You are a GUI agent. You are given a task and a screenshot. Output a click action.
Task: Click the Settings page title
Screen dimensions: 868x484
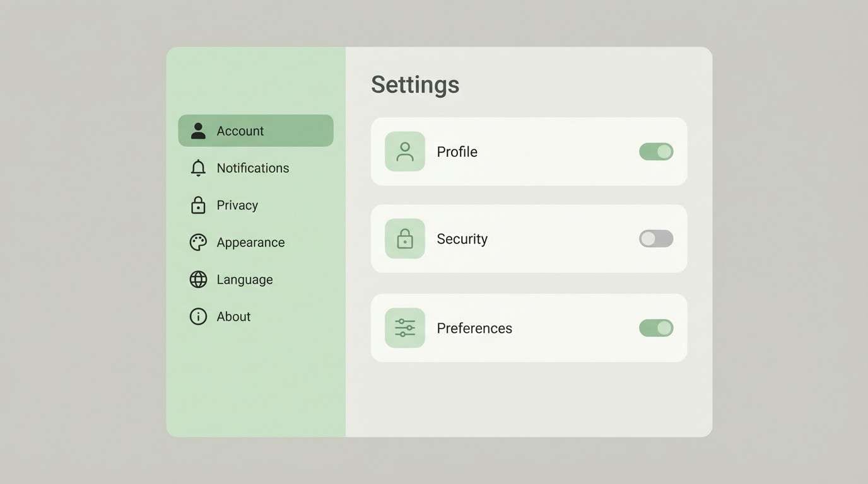click(x=415, y=84)
